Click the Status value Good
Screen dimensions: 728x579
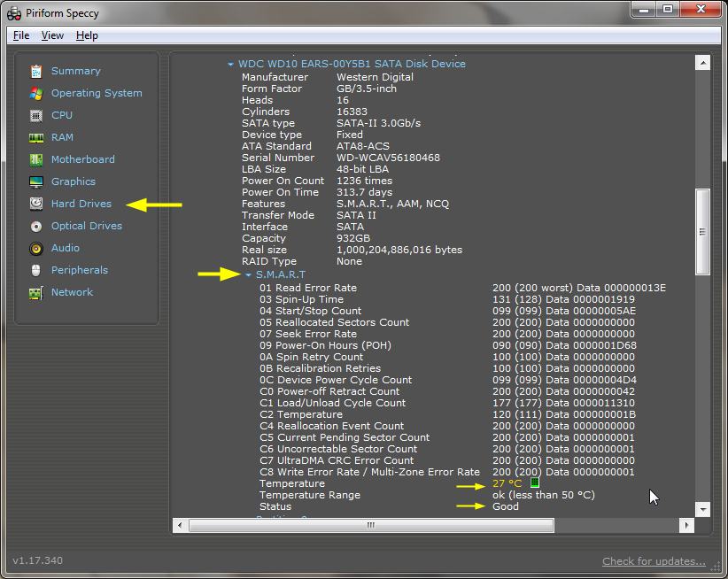505,506
